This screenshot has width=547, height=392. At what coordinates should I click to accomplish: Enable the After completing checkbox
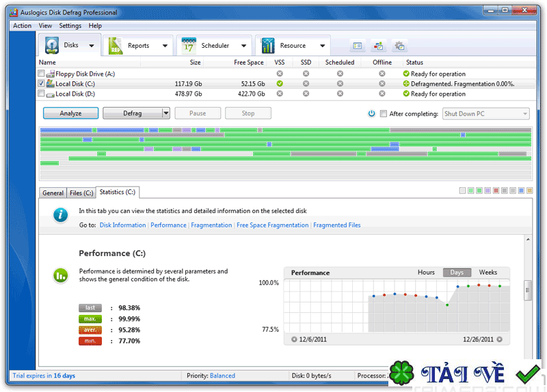(x=384, y=113)
